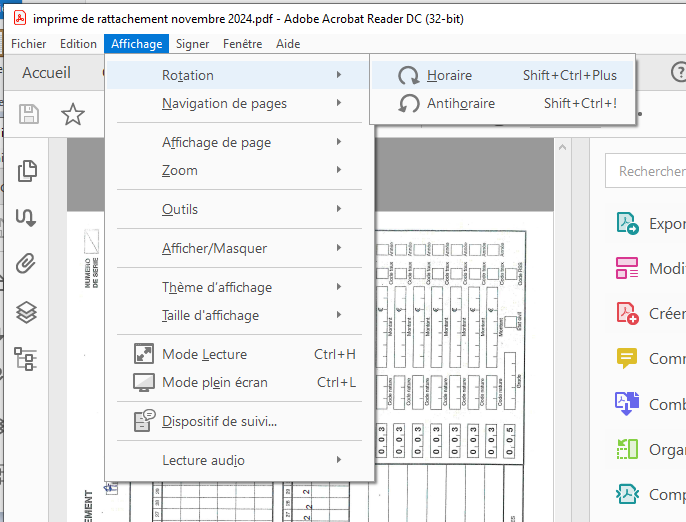Click the Export PDF tool icon
The width and height of the screenshot is (686, 522).
pyautogui.click(x=627, y=223)
